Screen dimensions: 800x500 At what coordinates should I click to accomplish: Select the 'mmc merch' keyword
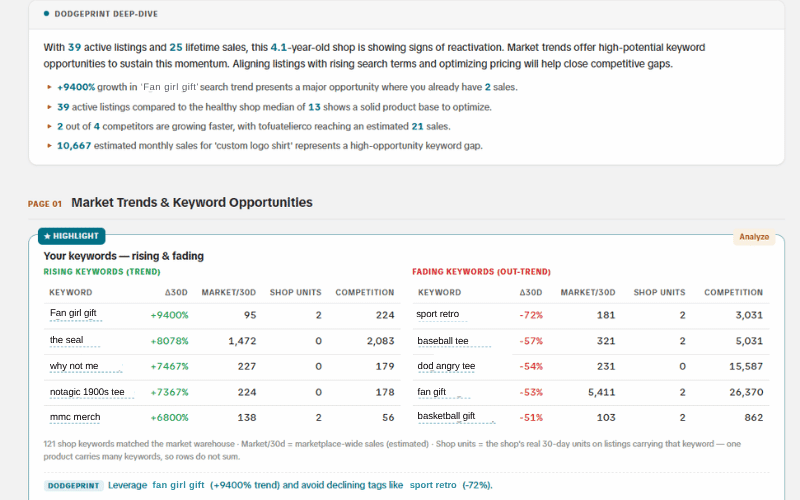75,417
